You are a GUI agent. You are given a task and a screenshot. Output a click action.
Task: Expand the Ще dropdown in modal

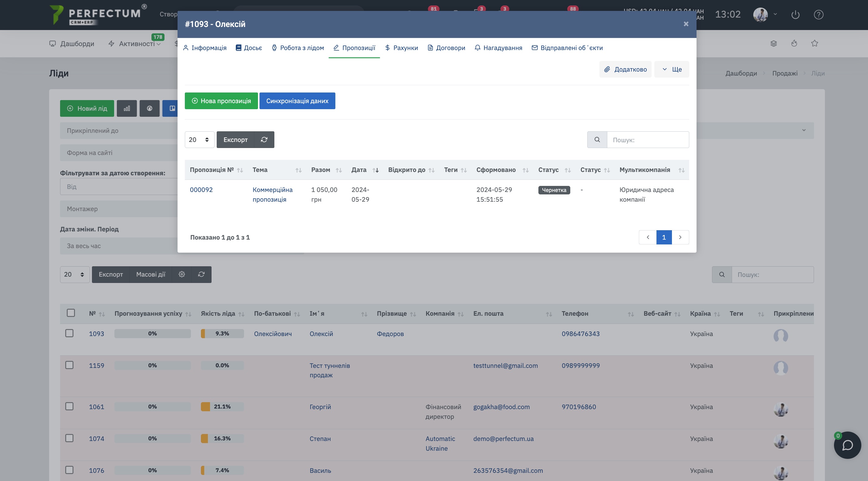[672, 69]
